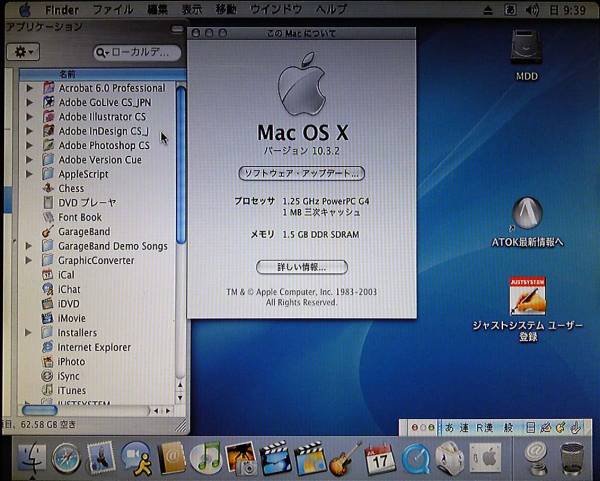
Task: Select the MDD hard disk icon
Action: click(x=526, y=48)
